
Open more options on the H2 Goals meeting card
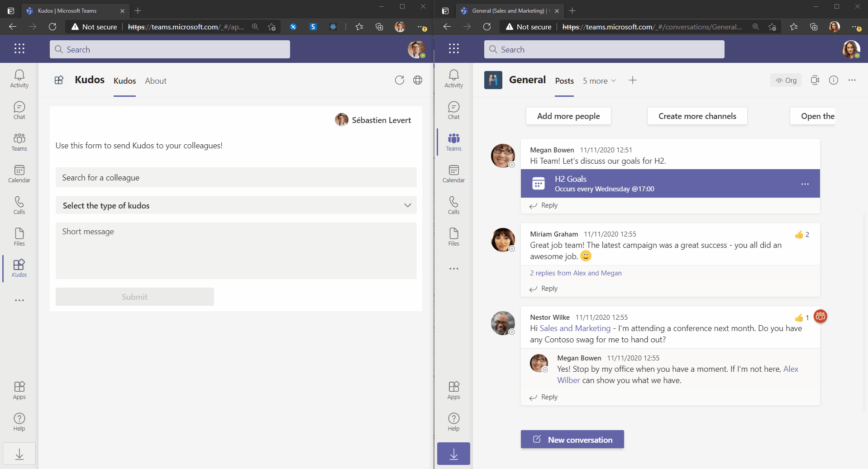(x=805, y=184)
